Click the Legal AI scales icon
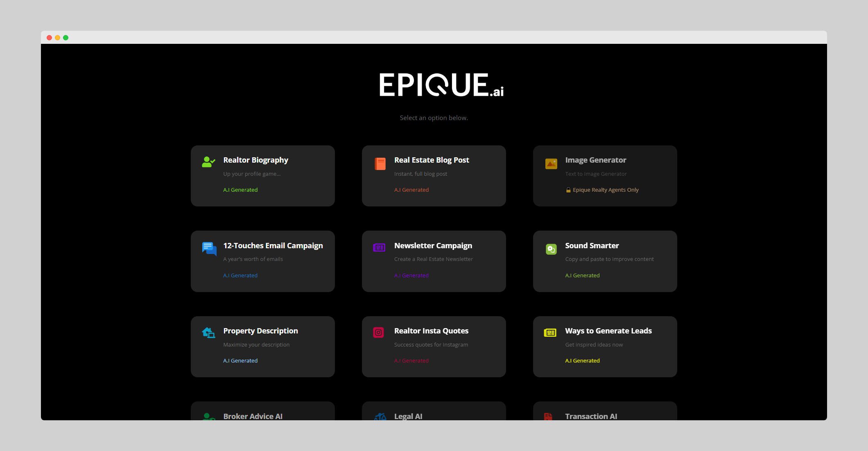Image resolution: width=868 pixels, height=451 pixels. click(x=380, y=417)
